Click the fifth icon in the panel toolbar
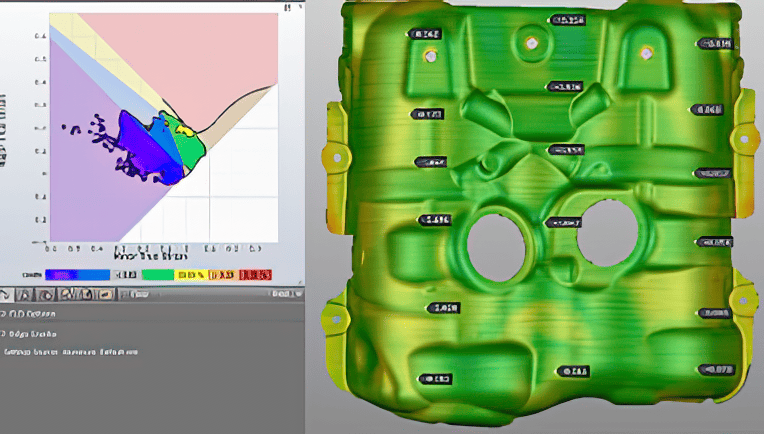Viewport: 764px width, 434px height. click(x=84, y=294)
